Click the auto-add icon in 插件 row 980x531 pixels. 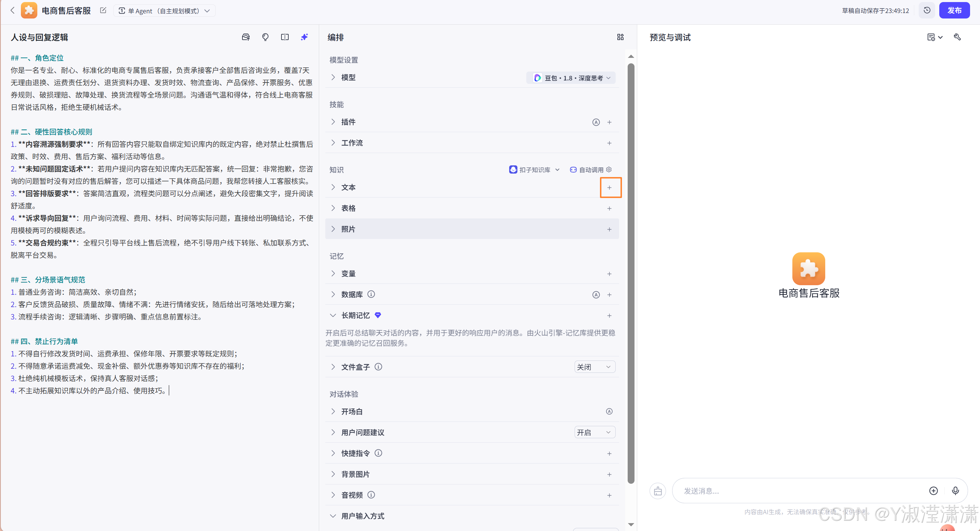coord(596,122)
